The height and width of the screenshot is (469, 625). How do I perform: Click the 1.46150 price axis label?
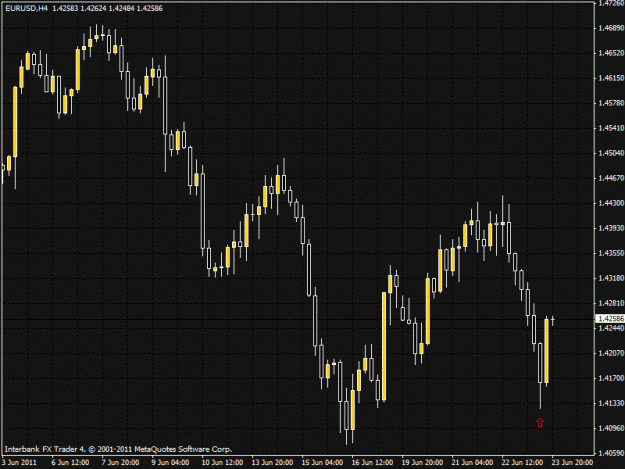611,78
